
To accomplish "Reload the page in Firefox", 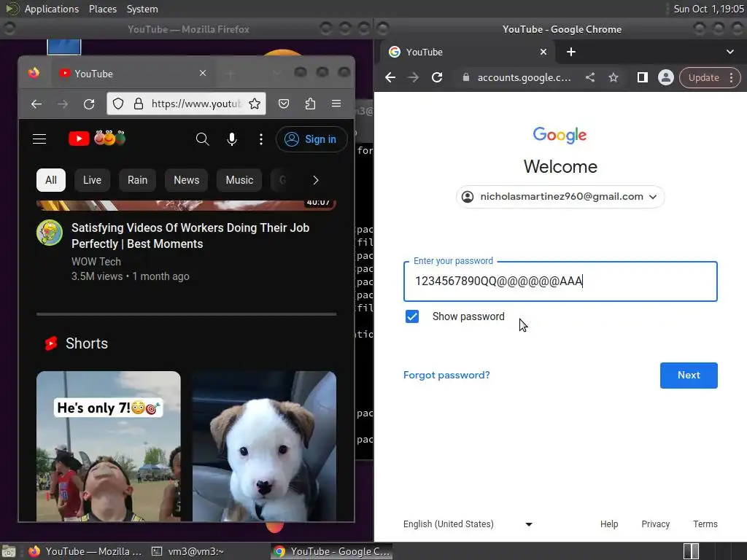I will pos(88,104).
